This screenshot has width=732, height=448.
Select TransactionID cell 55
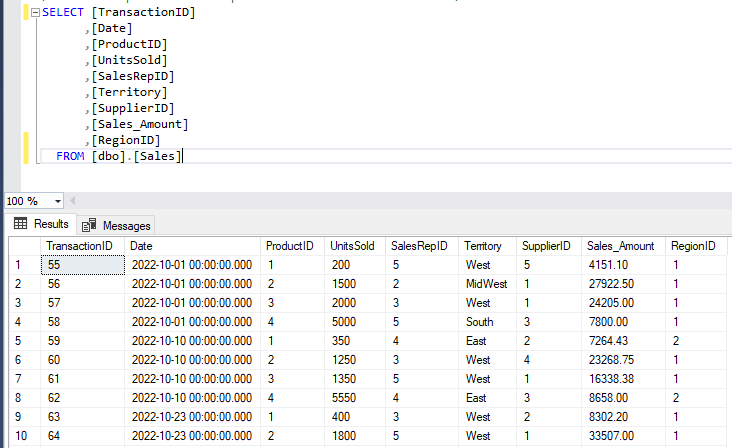coord(83,265)
